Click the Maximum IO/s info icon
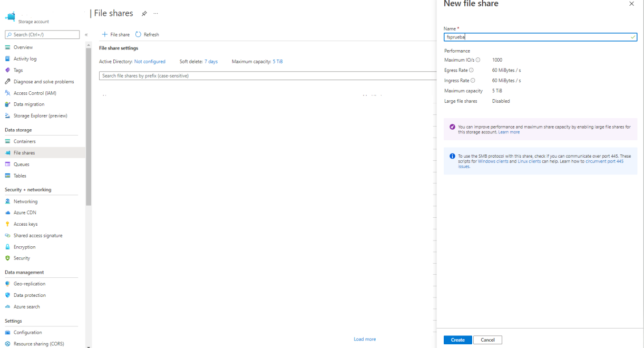The image size is (644, 348). tap(478, 60)
